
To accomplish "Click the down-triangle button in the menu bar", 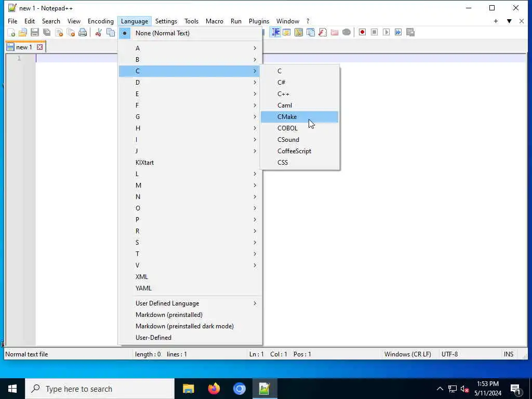I will [509, 21].
